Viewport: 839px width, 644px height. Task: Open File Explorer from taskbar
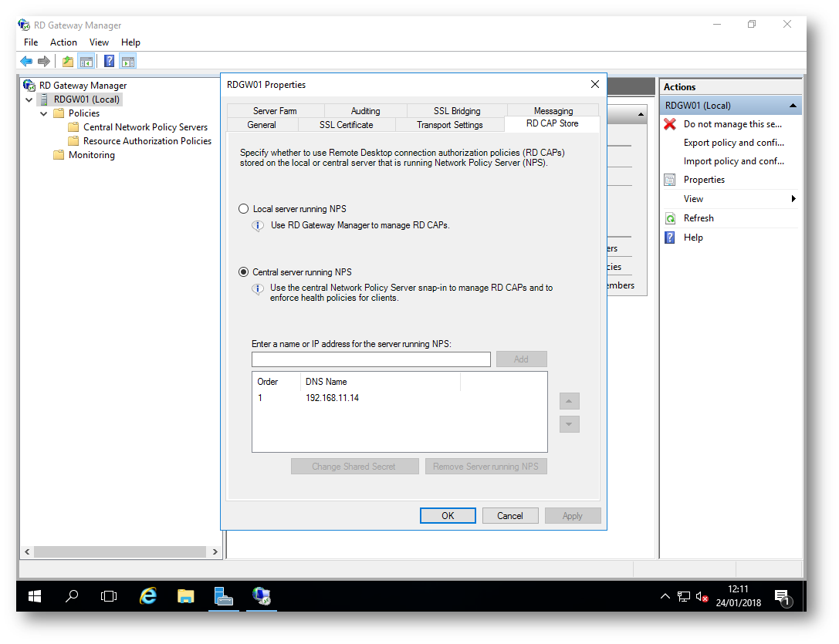(186, 596)
